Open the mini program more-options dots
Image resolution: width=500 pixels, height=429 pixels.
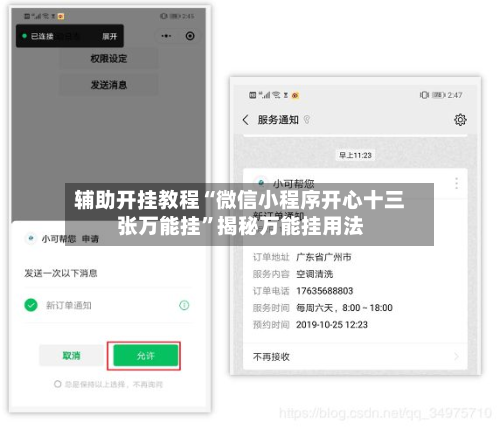[x=166, y=36]
